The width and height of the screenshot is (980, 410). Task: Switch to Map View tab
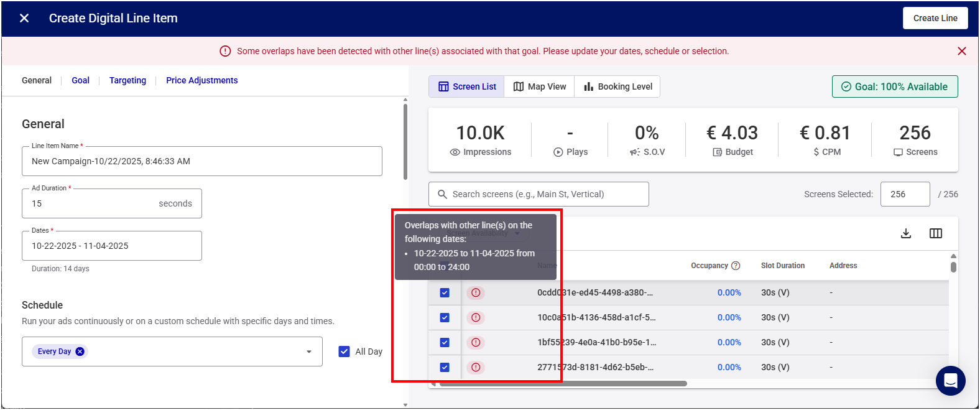click(539, 86)
